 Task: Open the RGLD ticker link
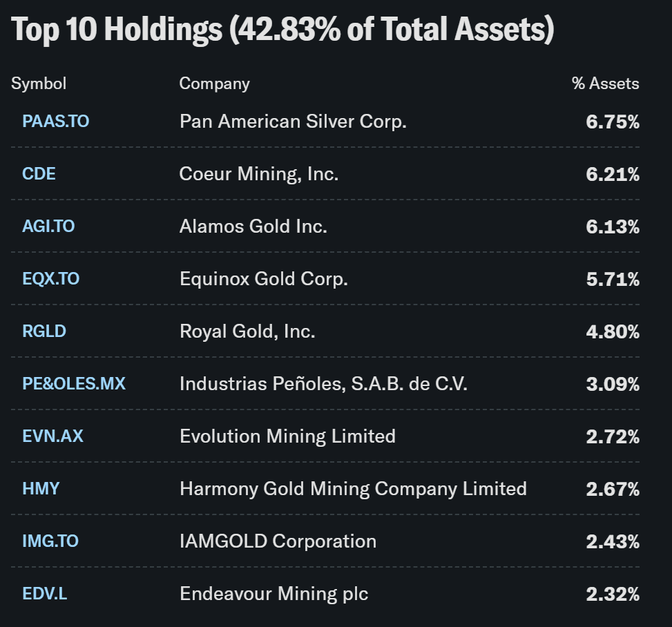[x=44, y=331]
